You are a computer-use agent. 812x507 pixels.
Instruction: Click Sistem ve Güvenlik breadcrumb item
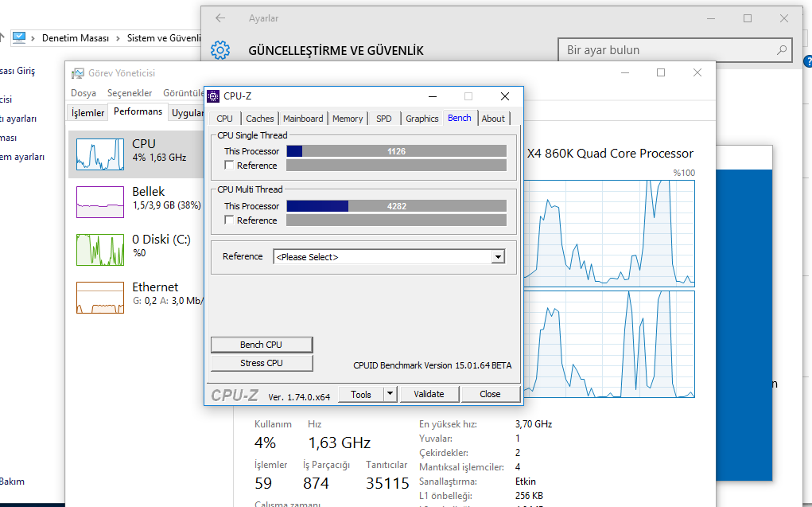[x=164, y=38]
